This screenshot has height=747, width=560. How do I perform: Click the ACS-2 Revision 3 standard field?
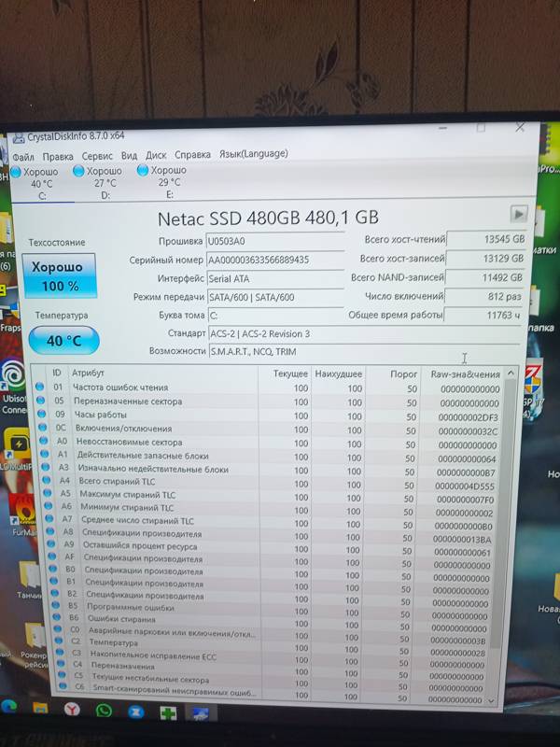coord(364,333)
